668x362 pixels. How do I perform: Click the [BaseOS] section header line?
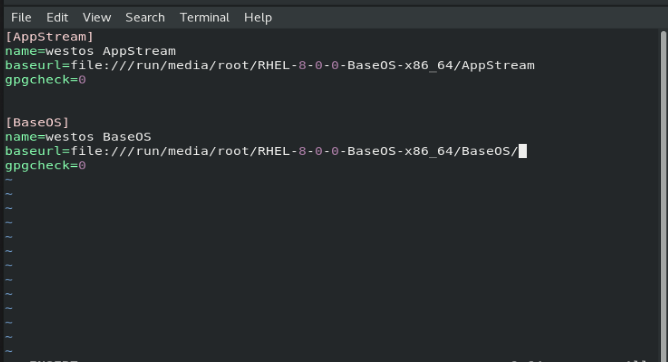[x=37, y=123]
